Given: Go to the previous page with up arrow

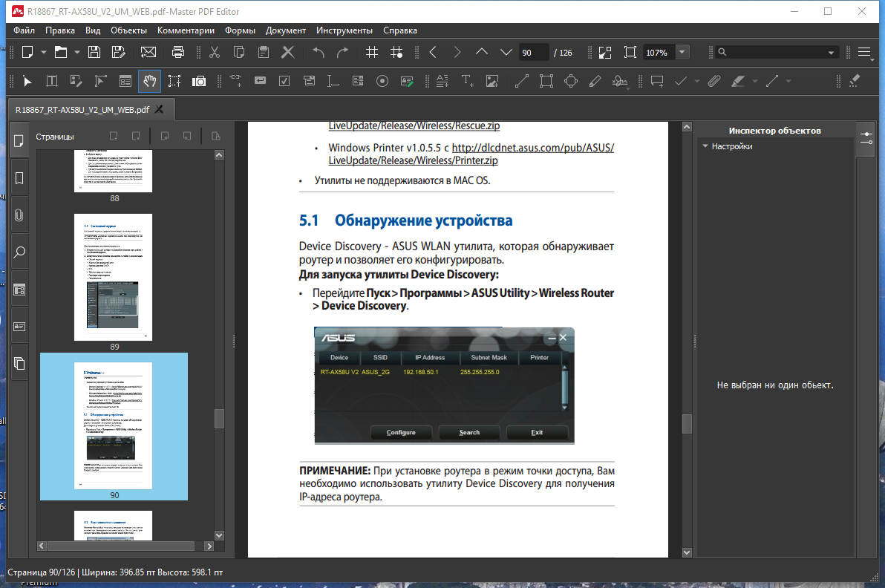Looking at the screenshot, I should [481, 53].
